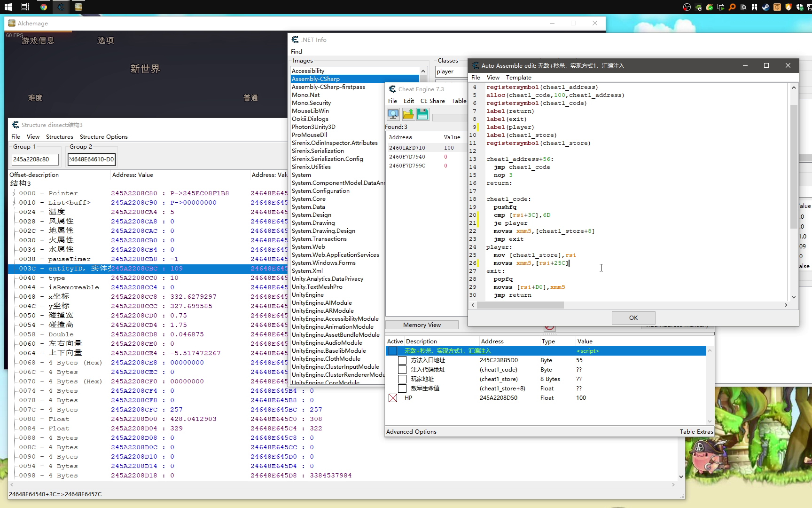Click the Classes filter field containing player
Screen dimensions: 812x508
451,71
